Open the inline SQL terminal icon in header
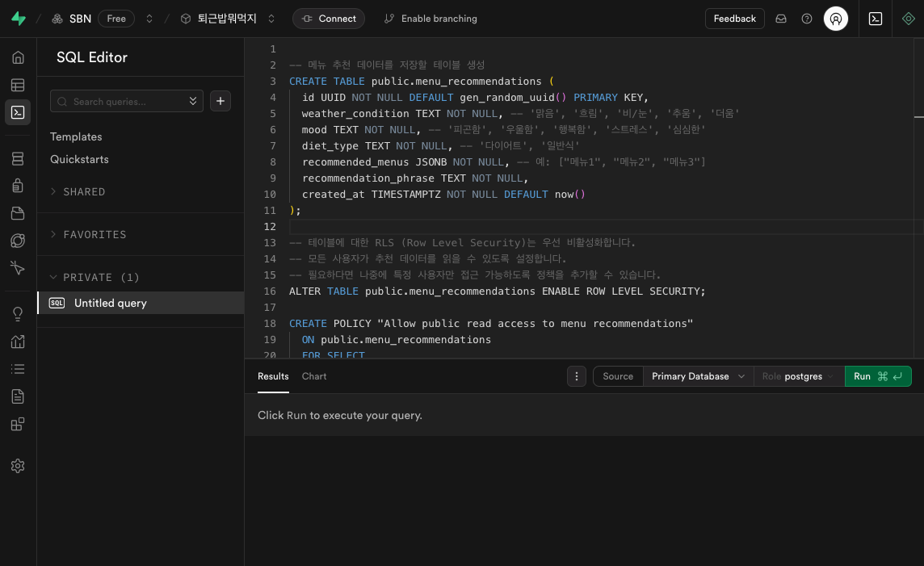 [x=876, y=19]
